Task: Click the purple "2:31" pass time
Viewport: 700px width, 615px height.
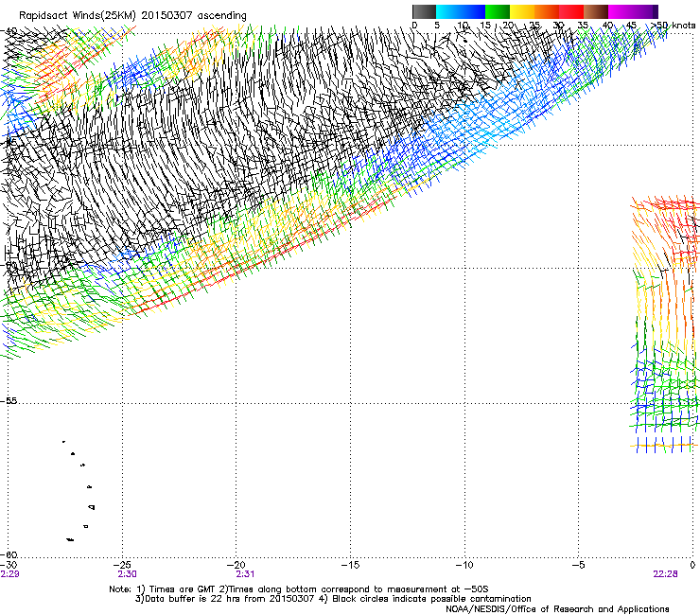Action: (245, 574)
